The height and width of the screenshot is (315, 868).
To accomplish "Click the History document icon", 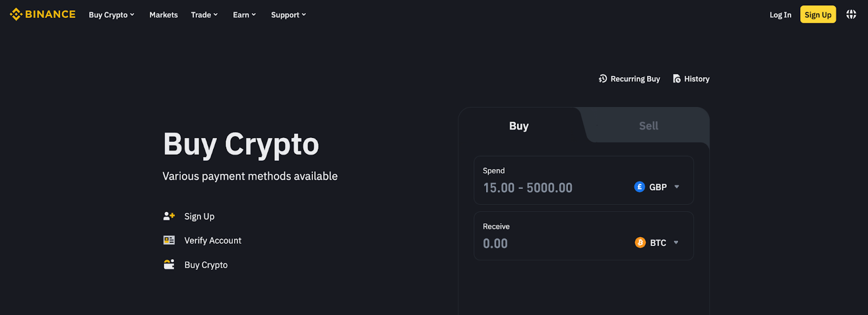I will click(x=676, y=79).
